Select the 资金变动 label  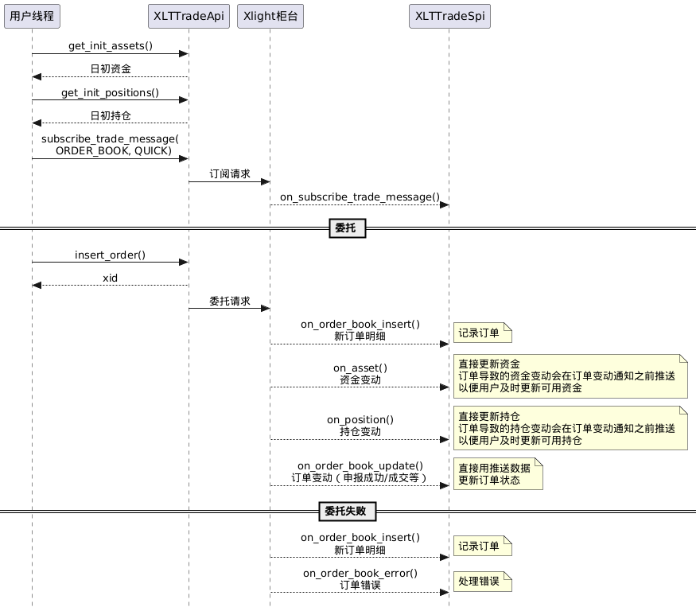[360, 380]
